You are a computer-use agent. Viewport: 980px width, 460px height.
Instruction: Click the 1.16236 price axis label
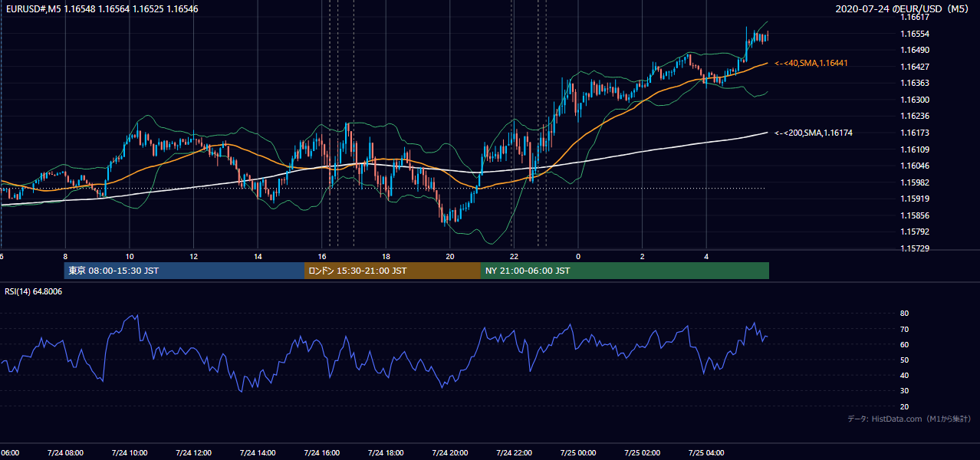(x=915, y=116)
